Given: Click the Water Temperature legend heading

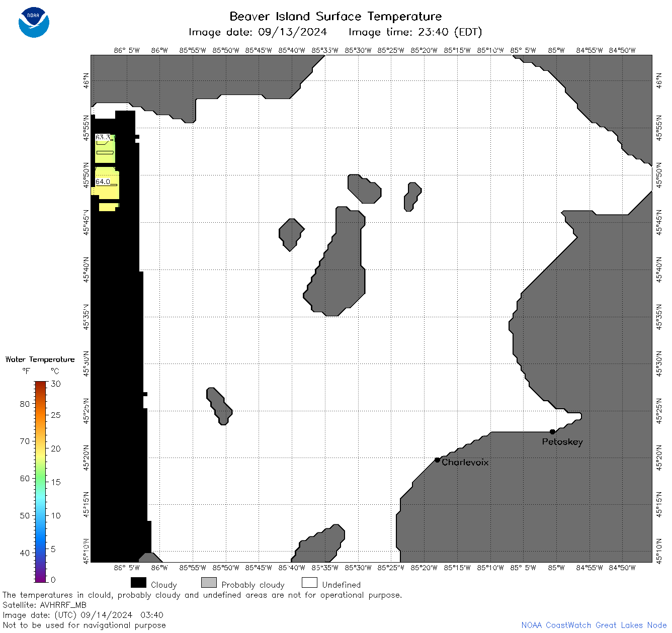Looking at the screenshot, I should coord(40,359).
